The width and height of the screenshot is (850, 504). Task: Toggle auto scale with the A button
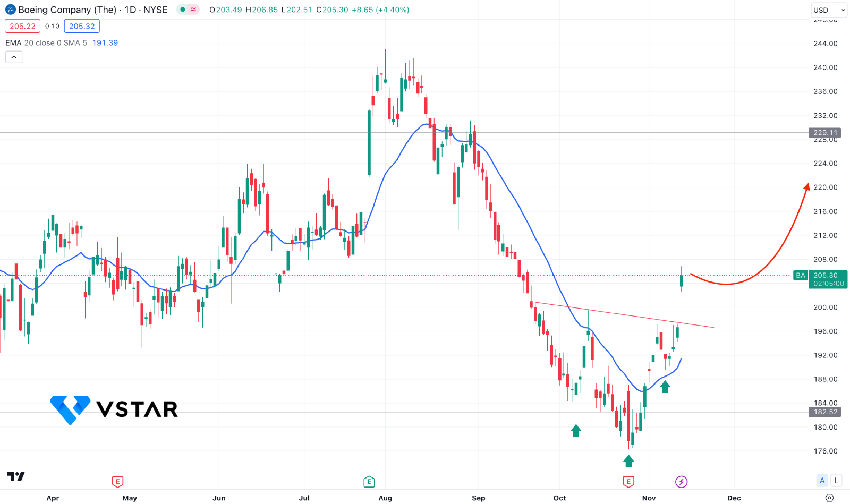[x=822, y=481]
